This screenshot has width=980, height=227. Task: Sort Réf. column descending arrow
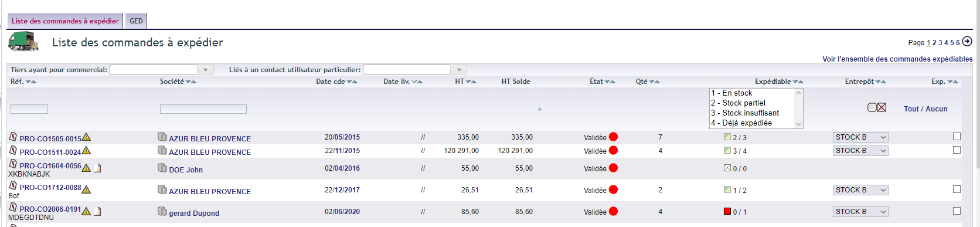tap(28, 82)
